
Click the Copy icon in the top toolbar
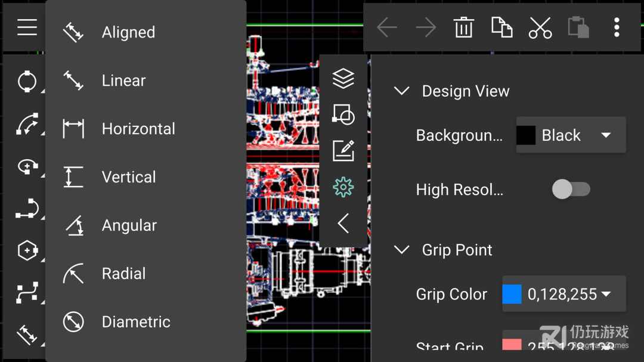pos(502,27)
